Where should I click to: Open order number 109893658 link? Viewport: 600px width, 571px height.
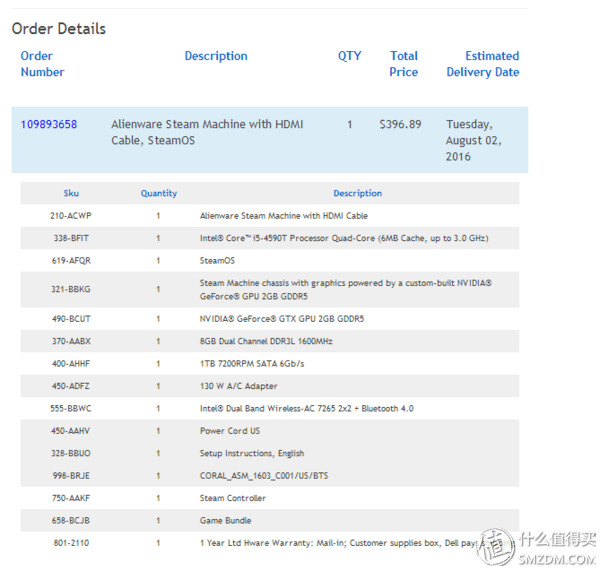point(49,124)
